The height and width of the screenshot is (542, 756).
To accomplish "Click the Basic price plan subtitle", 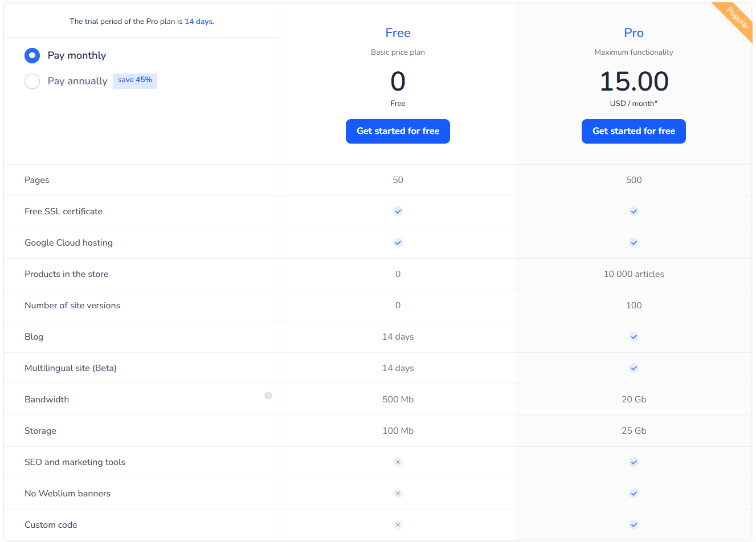I will coord(398,52).
